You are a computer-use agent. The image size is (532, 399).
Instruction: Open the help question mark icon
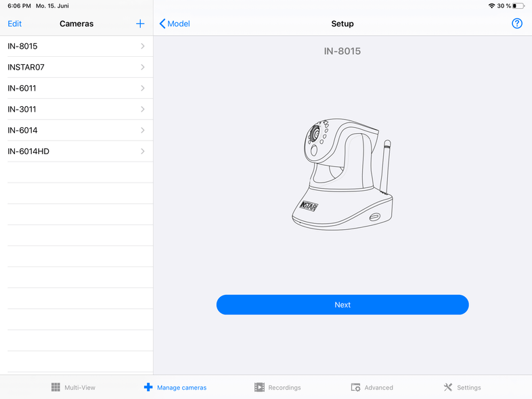click(x=517, y=24)
